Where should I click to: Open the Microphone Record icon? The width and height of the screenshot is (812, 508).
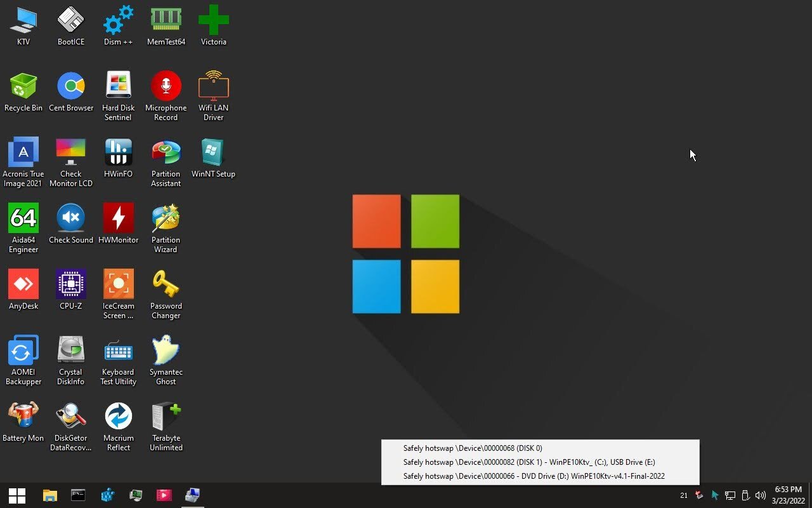[x=166, y=96]
